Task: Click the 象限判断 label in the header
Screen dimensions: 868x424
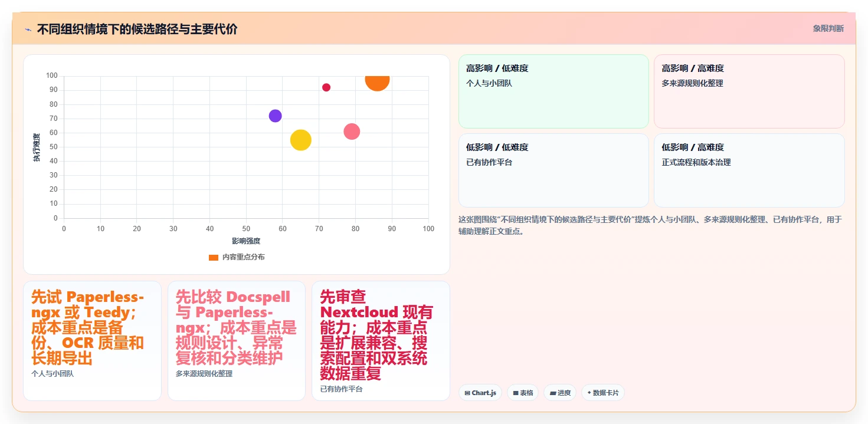Action: click(x=828, y=28)
